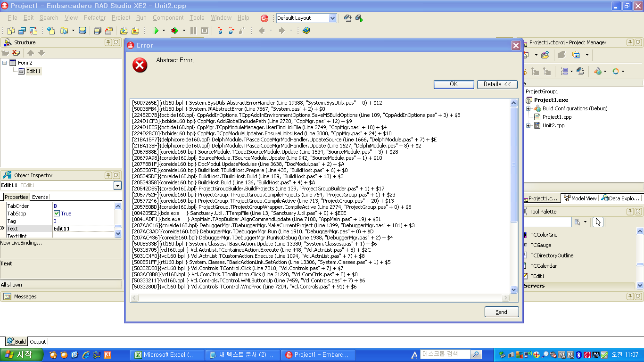This screenshot has height=362, width=644.
Task: Pin the Structure panel with pushpin icon
Action: 108,42
